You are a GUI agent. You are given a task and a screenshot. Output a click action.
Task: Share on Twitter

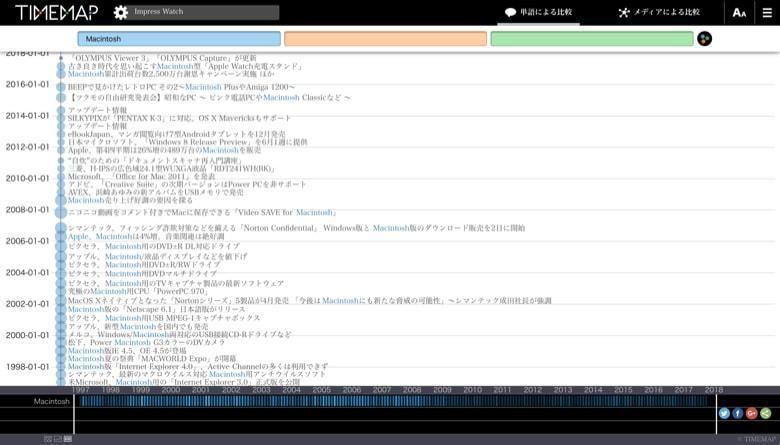(724, 413)
